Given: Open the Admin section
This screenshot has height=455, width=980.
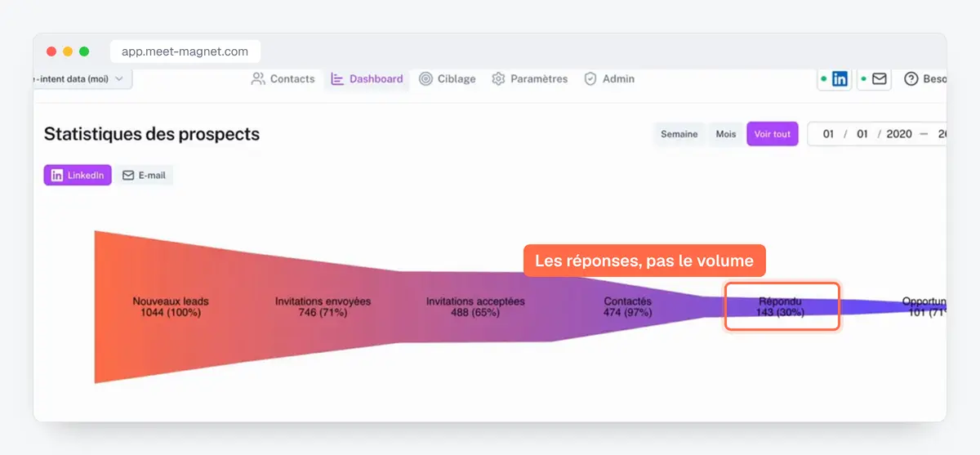Looking at the screenshot, I should tap(608, 79).
